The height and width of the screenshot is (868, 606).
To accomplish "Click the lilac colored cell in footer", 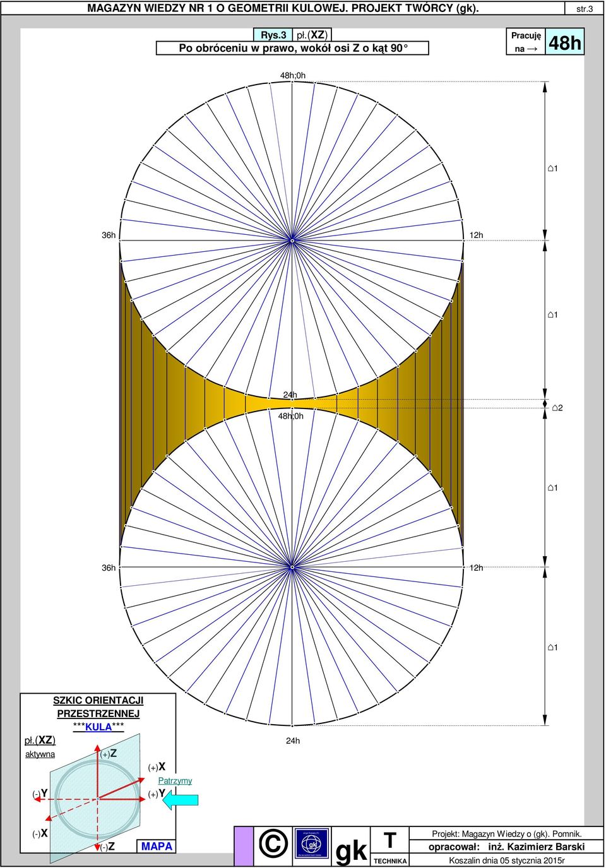I will [244, 846].
